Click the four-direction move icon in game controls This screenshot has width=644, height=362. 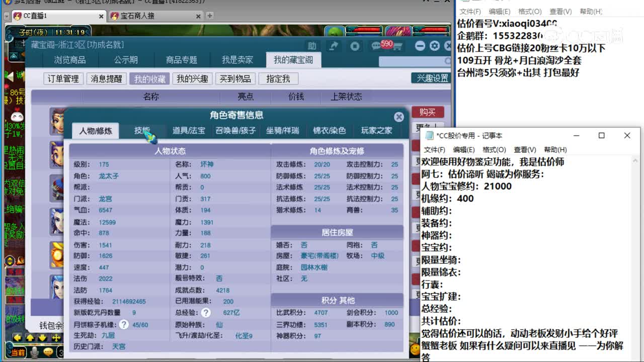click(56, 338)
